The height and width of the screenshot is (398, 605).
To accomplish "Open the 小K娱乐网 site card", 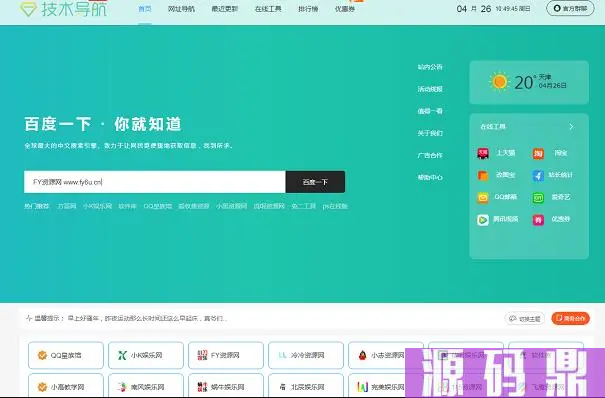I will pos(146,355).
